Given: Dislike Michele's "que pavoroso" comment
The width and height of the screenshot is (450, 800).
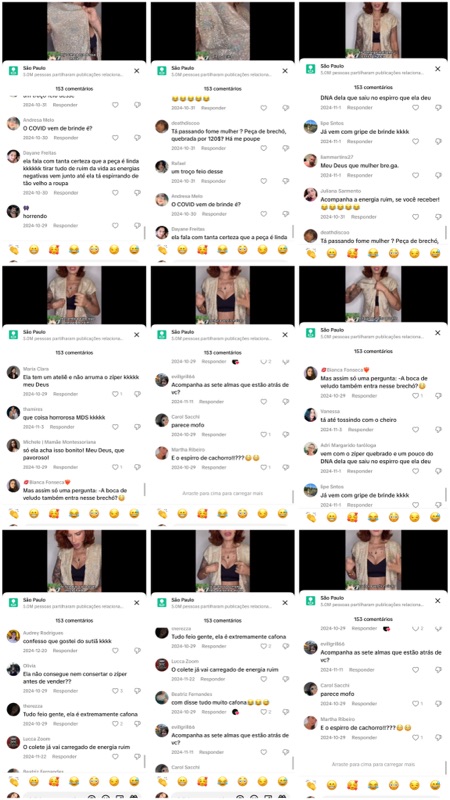Looking at the screenshot, I should click(x=137, y=467).
